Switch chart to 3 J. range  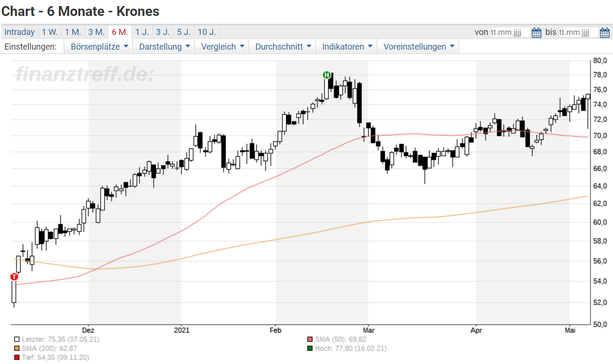163,32
